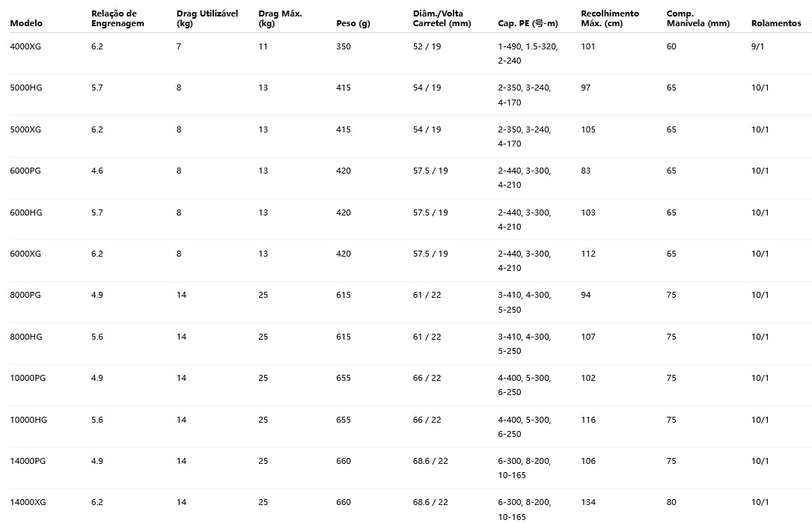The image size is (812, 523).
Task: Select the 6000PG row's model cell
Action: click(x=25, y=171)
